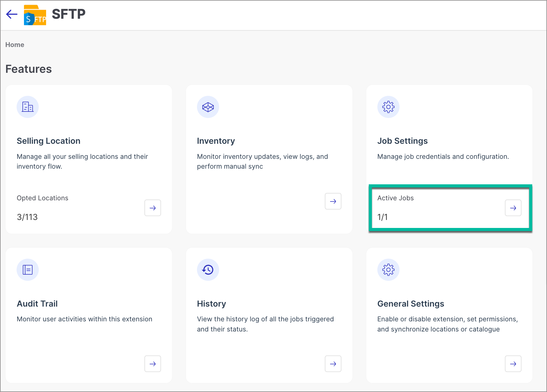Click 'Monitor user activities within this extension' text

(85, 319)
